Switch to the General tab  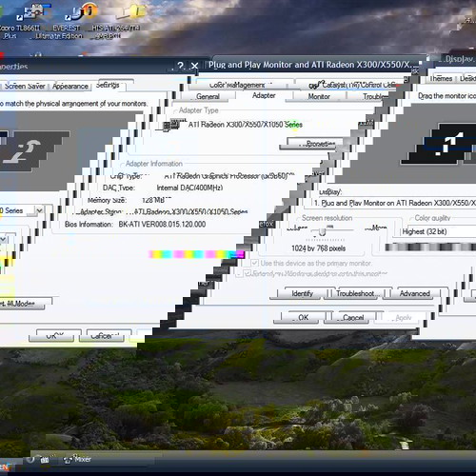[x=208, y=96]
